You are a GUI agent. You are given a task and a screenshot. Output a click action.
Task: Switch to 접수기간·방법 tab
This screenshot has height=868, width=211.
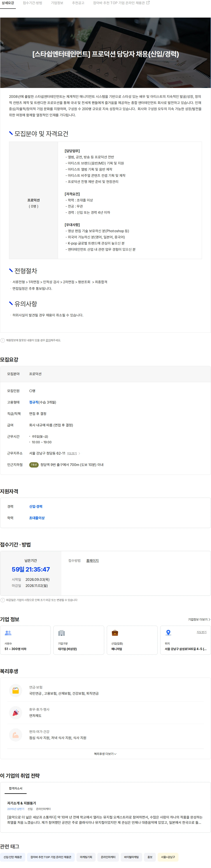click(x=32, y=3)
